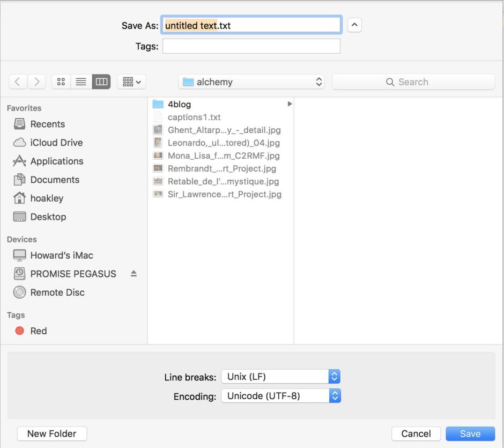Image resolution: width=504 pixels, height=448 pixels.
Task: Open iCloud Drive in sidebar
Action: click(56, 143)
